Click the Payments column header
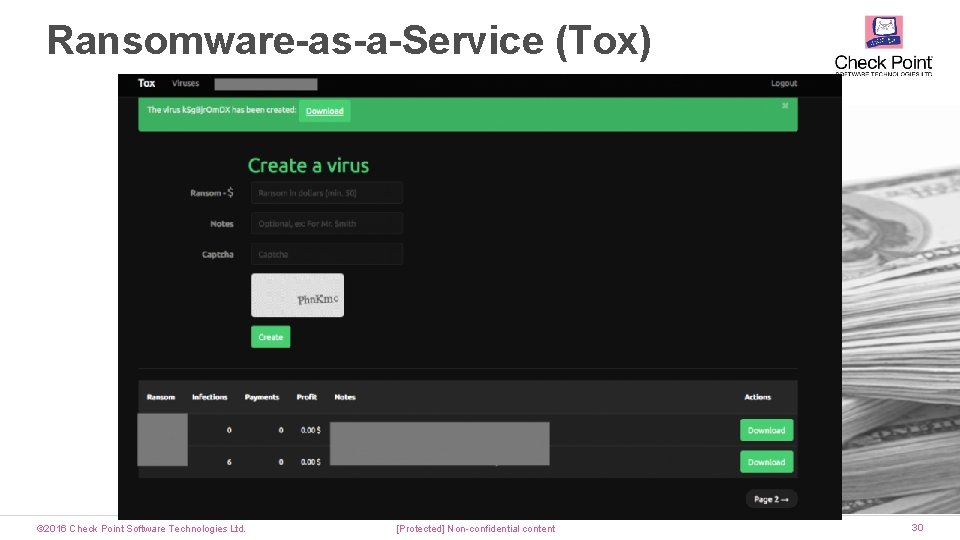The width and height of the screenshot is (960, 540). pyautogui.click(x=262, y=397)
